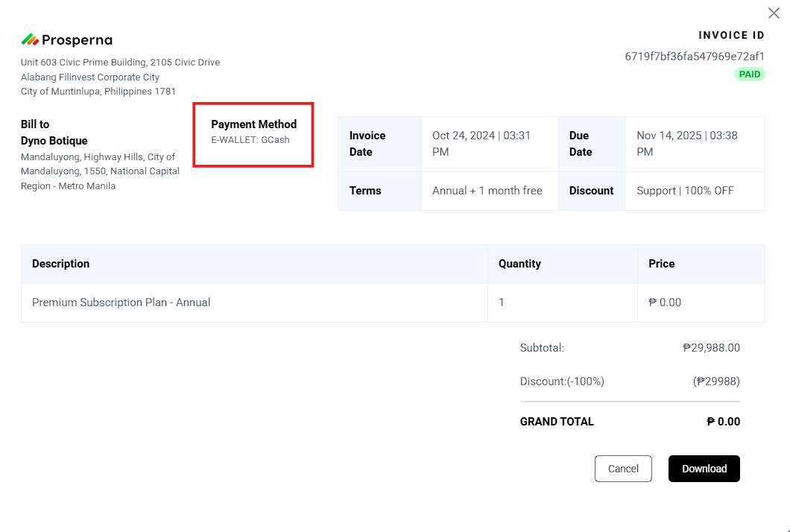Close the invoice dialog with the X icon
Viewport: 790px width, 532px height.
774,13
